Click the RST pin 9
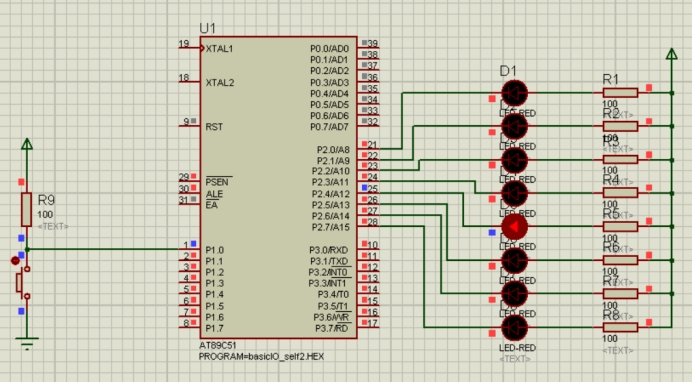The width and height of the screenshot is (692, 383). point(189,126)
